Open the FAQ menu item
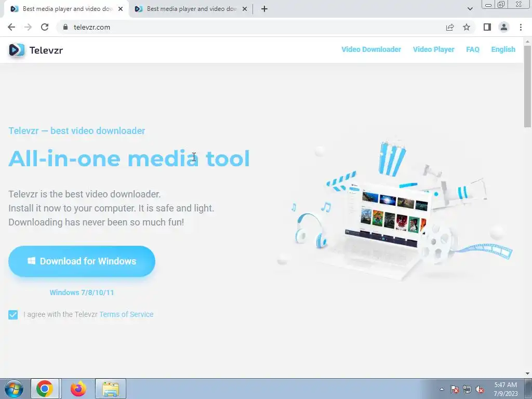 pyautogui.click(x=473, y=49)
